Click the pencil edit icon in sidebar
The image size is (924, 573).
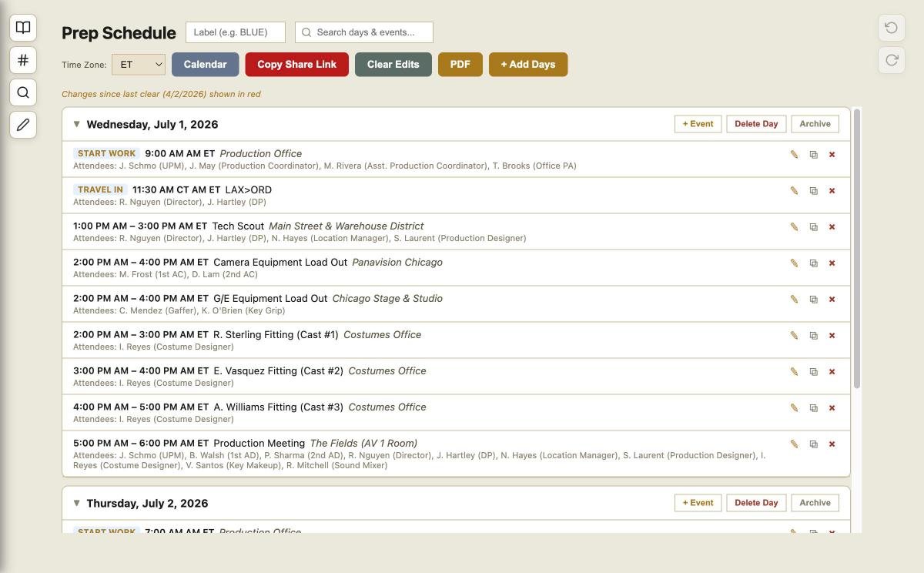[23, 125]
